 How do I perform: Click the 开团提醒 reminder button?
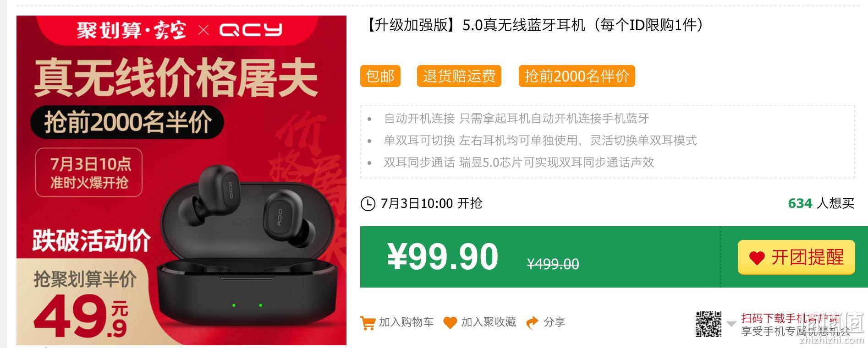[796, 257]
